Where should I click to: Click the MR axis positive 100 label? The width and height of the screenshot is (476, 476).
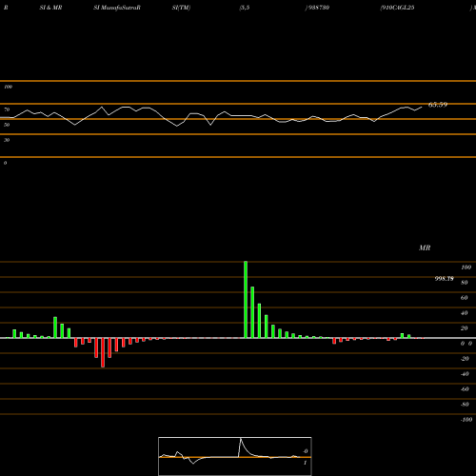(466, 268)
